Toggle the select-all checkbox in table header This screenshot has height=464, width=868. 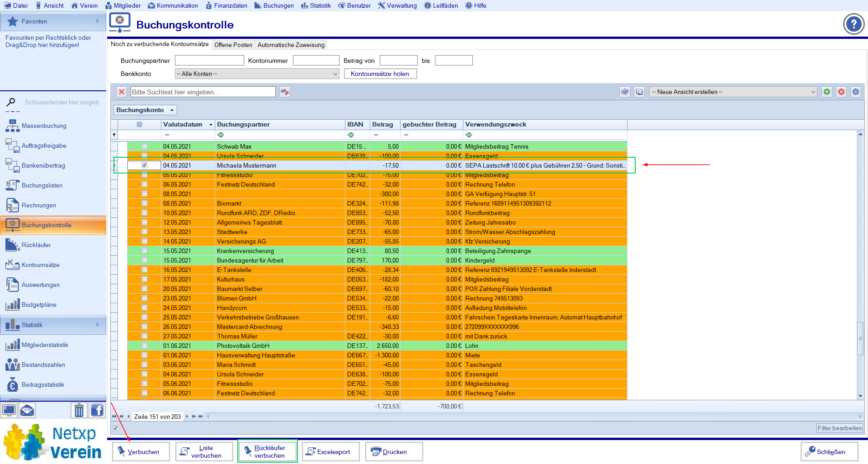coord(140,125)
